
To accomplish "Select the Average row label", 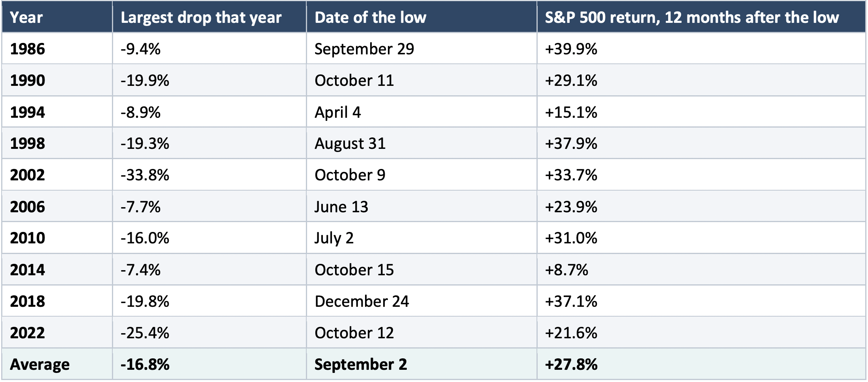I will point(57,364).
